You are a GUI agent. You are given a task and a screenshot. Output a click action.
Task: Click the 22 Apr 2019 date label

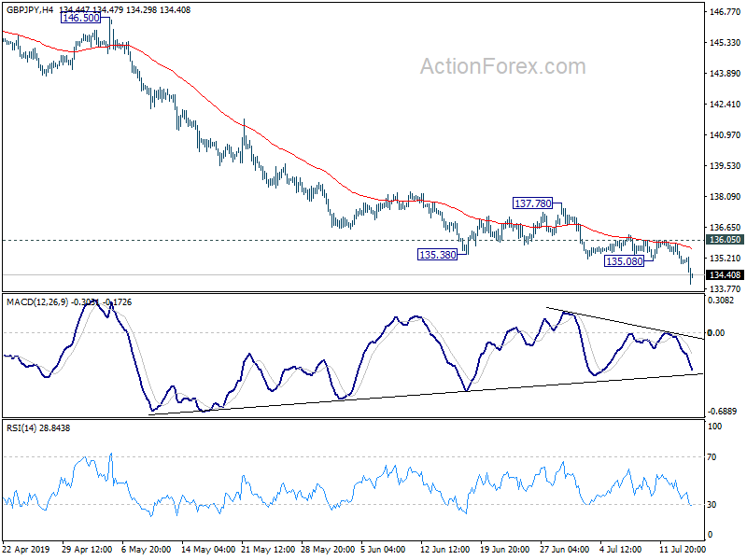[26, 550]
